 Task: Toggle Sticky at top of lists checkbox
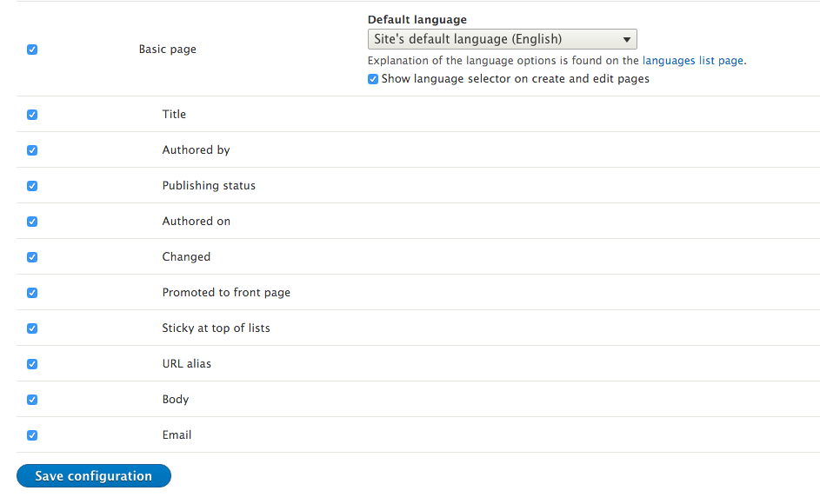[32, 328]
